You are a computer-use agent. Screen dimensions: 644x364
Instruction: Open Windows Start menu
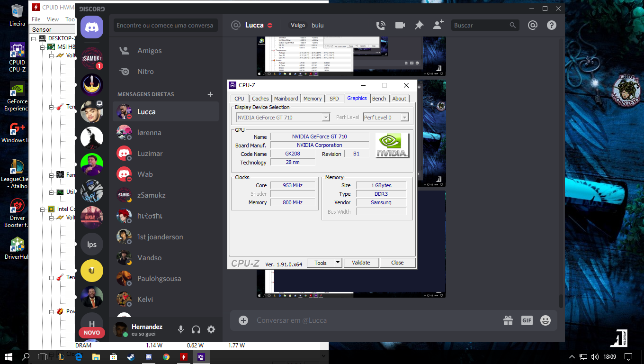9,356
